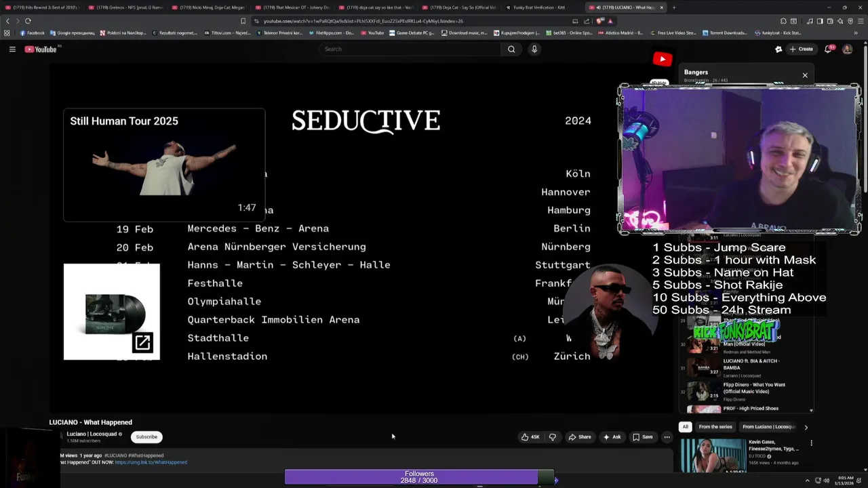Start voice search with microphone icon
The height and width of the screenshot is (488, 868).
click(534, 49)
